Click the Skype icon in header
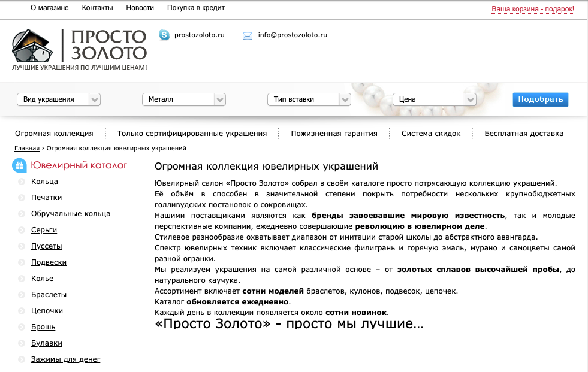This screenshot has width=588, height=372. point(164,35)
